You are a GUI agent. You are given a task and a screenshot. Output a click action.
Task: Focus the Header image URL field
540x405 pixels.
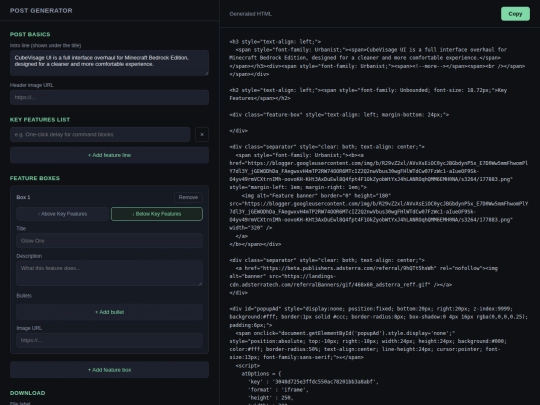point(109,97)
